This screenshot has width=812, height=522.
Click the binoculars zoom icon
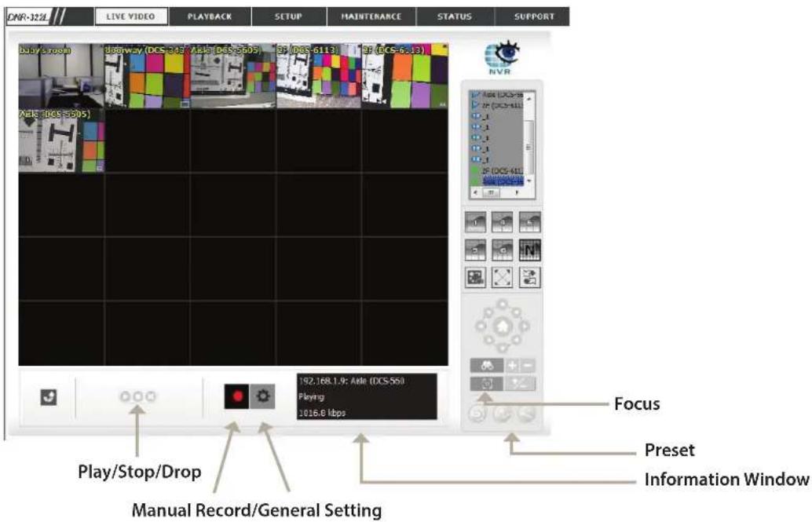(x=487, y=366)
